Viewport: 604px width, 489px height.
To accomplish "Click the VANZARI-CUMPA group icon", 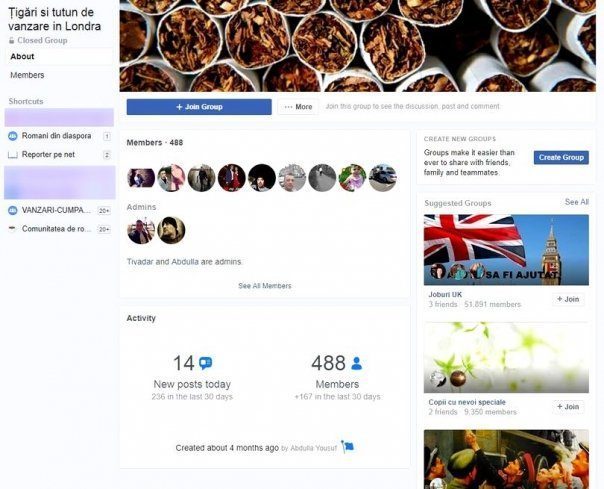I will point(13,210).
